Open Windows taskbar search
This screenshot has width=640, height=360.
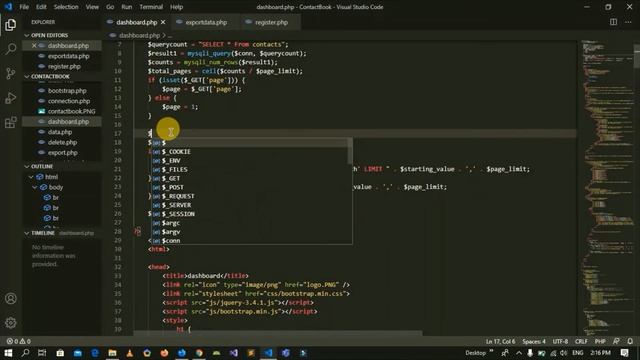[x=25, y=353]
